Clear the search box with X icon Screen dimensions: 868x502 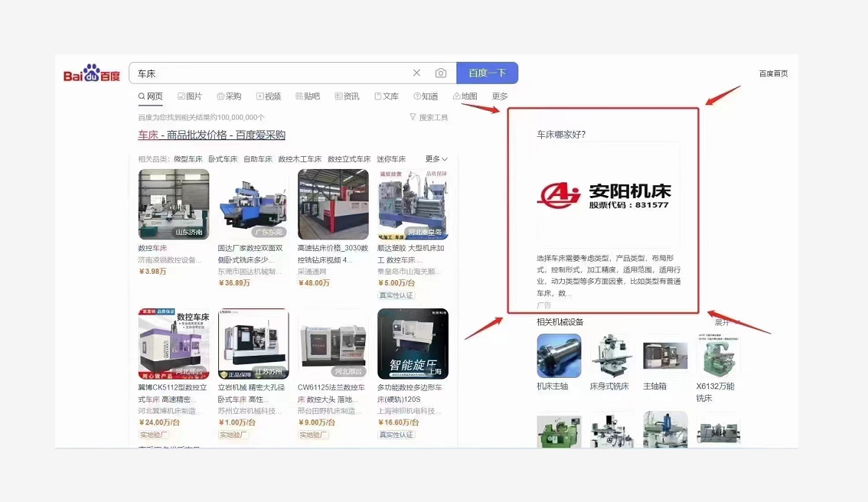click(417, 73)
